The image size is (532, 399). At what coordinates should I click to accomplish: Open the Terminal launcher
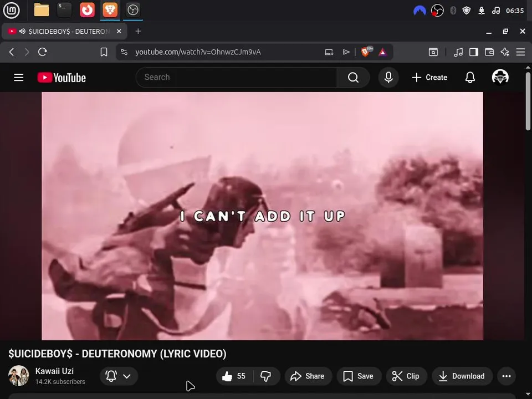pos(64,10)
